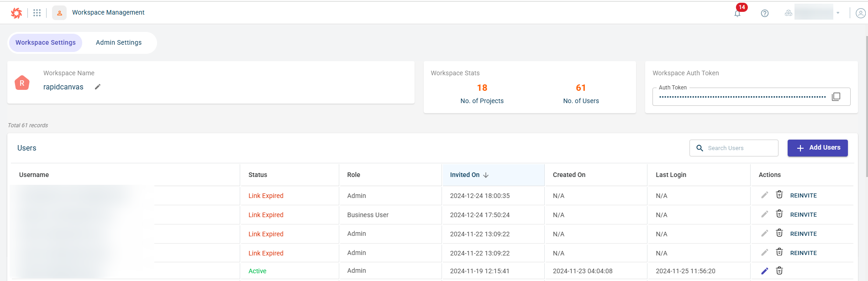Open the notifications bell with 14 badge
Image resolution: width=868 pixels, height=281 pixels.
(737, 13)
